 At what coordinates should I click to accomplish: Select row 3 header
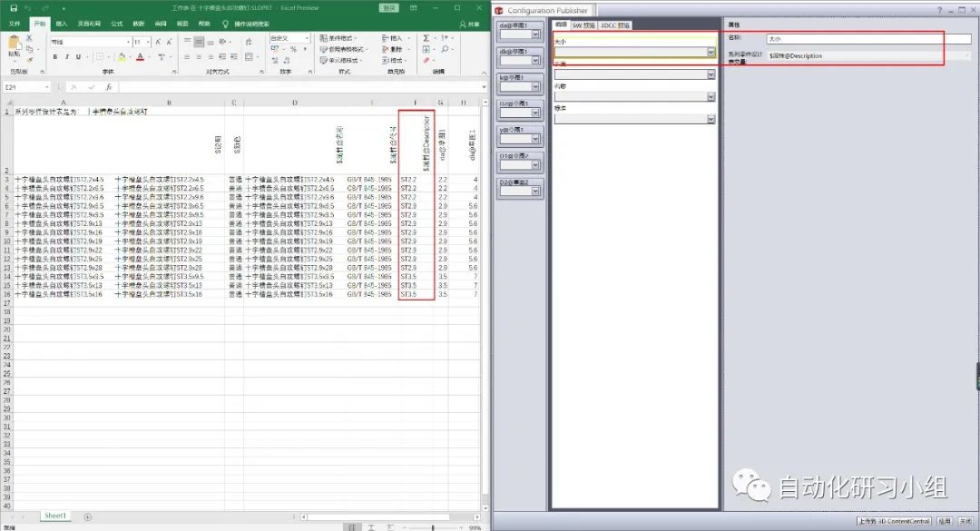click(x=7, y=180)
